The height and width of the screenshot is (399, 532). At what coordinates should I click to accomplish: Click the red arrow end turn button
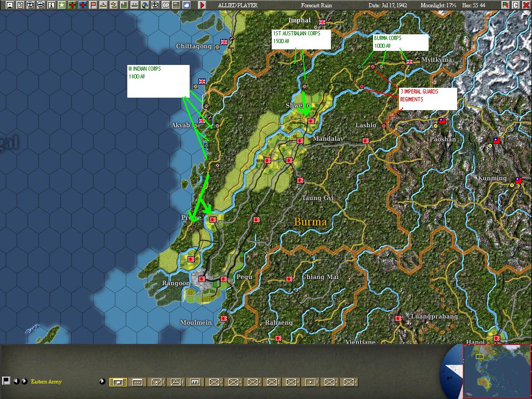tap(202, 5)
